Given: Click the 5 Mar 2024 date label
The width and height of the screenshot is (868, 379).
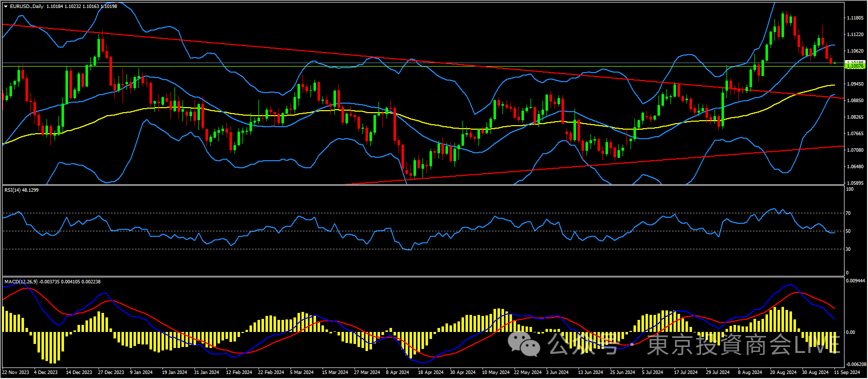Looking at the screenshot, I should (302, 372).
